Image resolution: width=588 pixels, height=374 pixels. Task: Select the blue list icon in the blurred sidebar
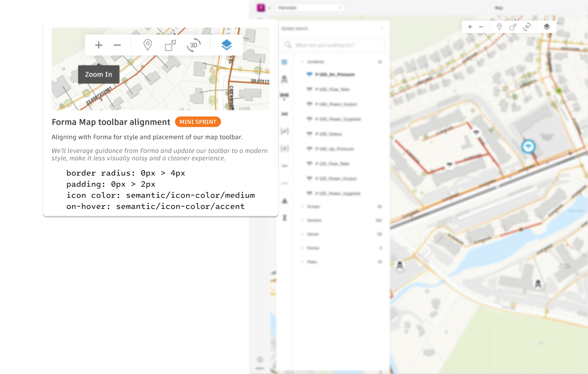(x=284, y=62)
